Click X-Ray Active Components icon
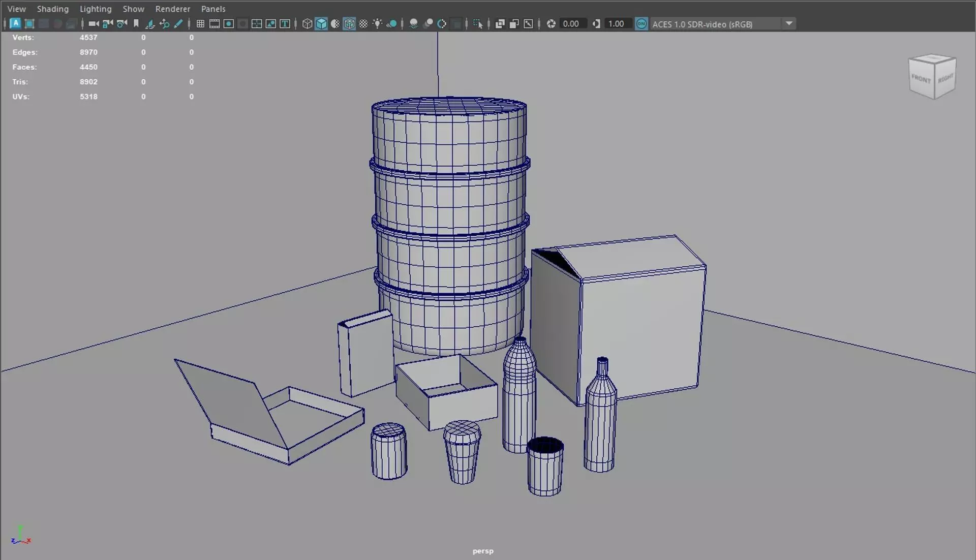This screenshot has width=976, height=560. point(514,23)
